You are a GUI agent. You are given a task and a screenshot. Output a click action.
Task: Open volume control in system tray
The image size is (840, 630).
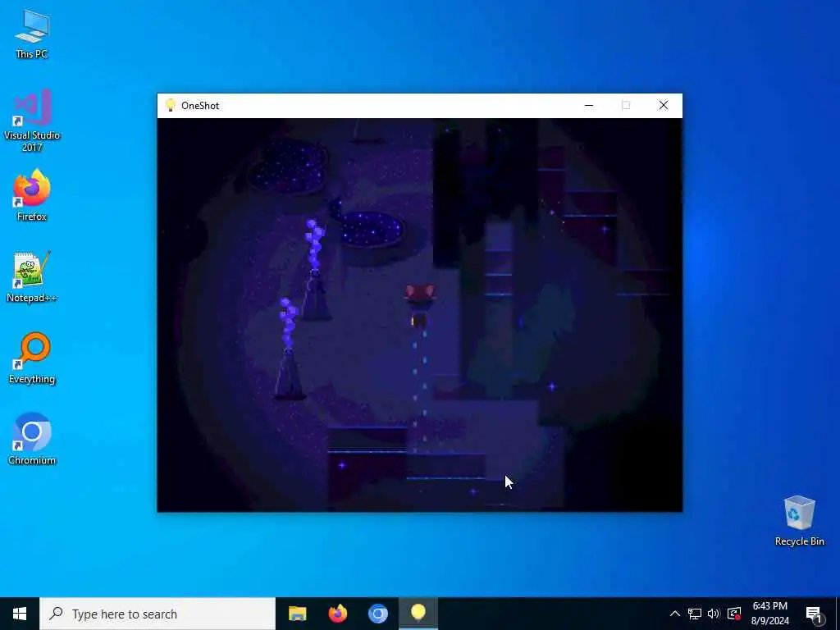coord(714,614)
